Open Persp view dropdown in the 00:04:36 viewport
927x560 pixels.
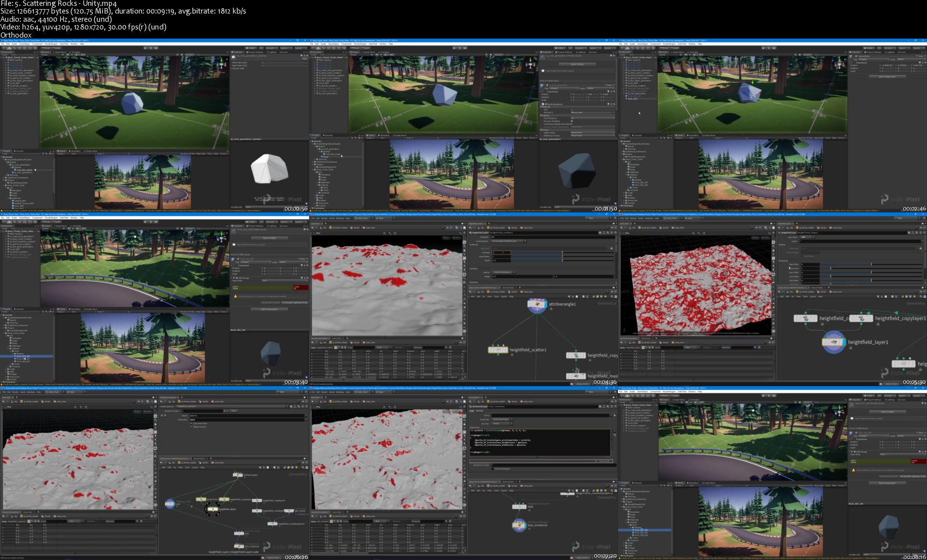tap(446, 238)
